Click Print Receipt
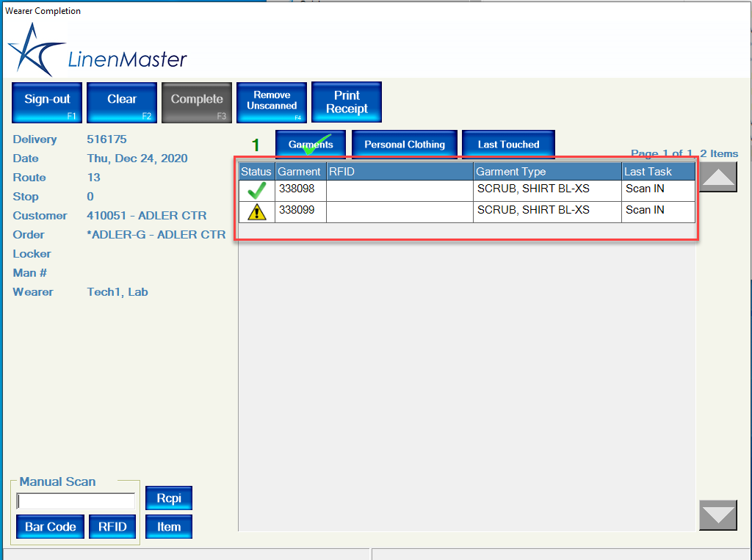 (346, 102)
